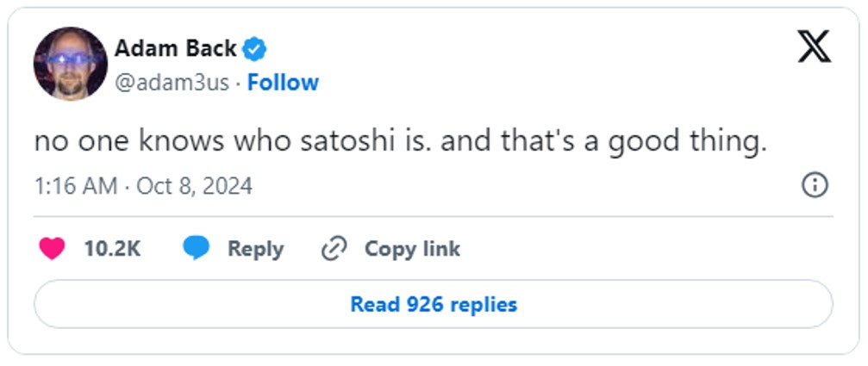Select the Copy link text
This screenshot has width=868, height=366.
point(412,249)
